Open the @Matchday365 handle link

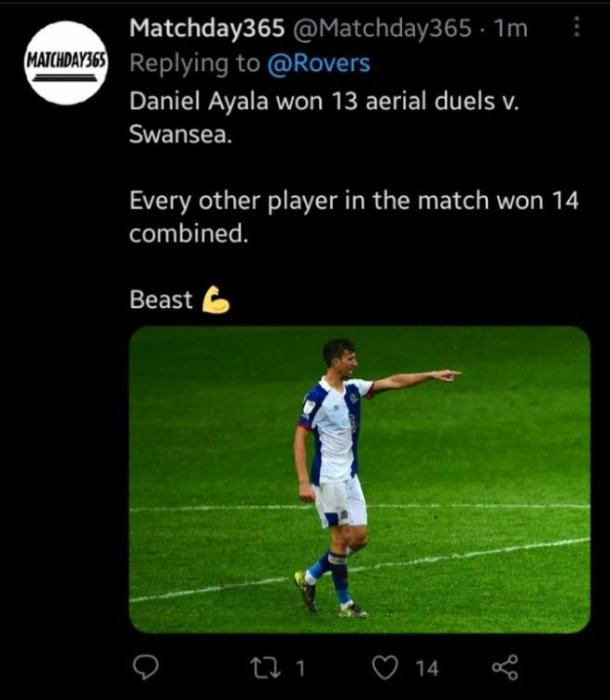click(382, 29)
